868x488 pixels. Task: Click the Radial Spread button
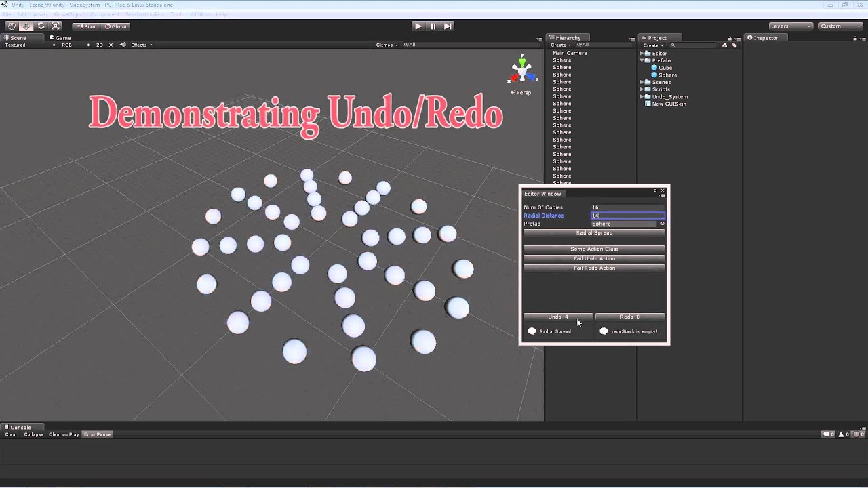pyautogui.click(x=594, y=233)
